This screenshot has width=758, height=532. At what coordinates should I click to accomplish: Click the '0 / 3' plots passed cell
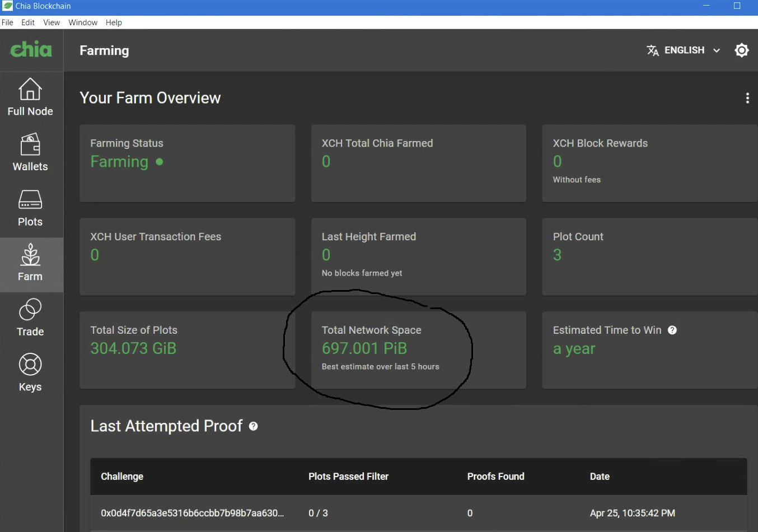tap(318, 513)
